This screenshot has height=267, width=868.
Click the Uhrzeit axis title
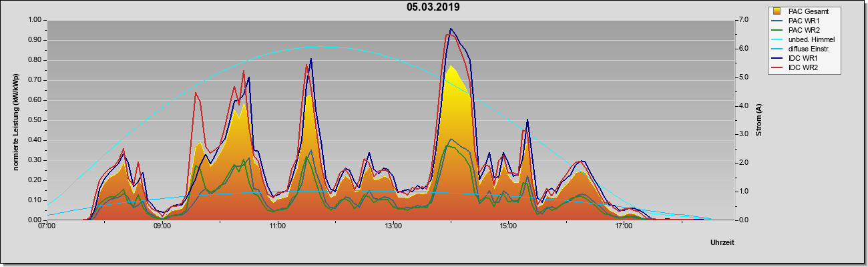pos(722,243)
